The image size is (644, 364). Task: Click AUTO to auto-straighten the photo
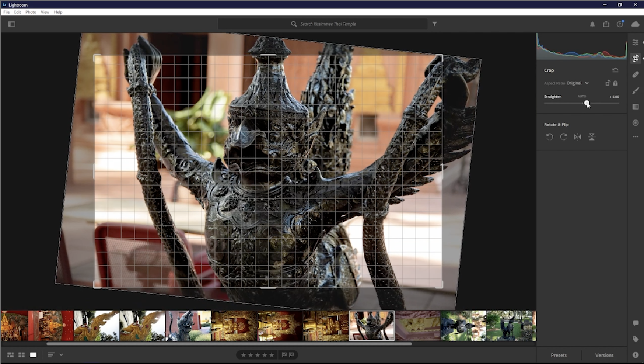[582, 96]
